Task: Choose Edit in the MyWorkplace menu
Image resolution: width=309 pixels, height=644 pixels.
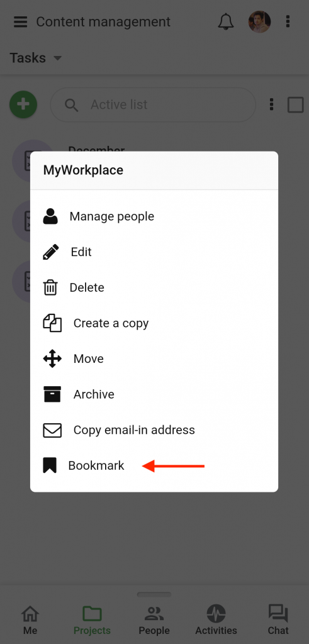Action: point(154,252)
